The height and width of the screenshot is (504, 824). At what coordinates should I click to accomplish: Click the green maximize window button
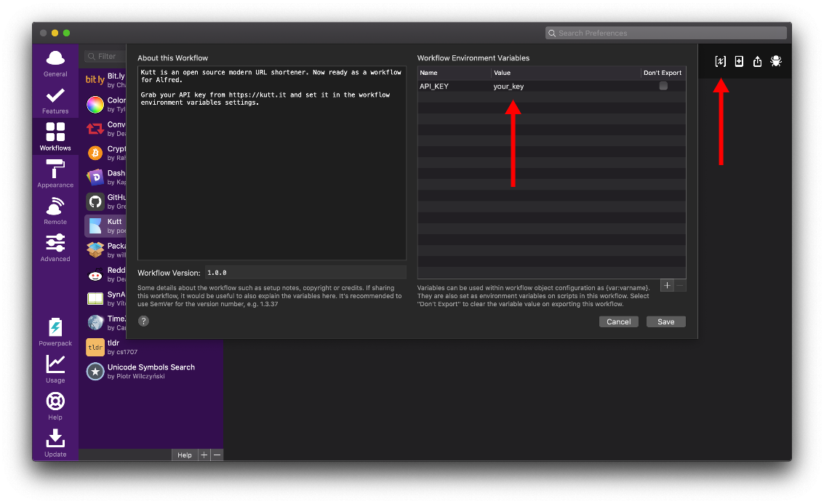point(66,33)
